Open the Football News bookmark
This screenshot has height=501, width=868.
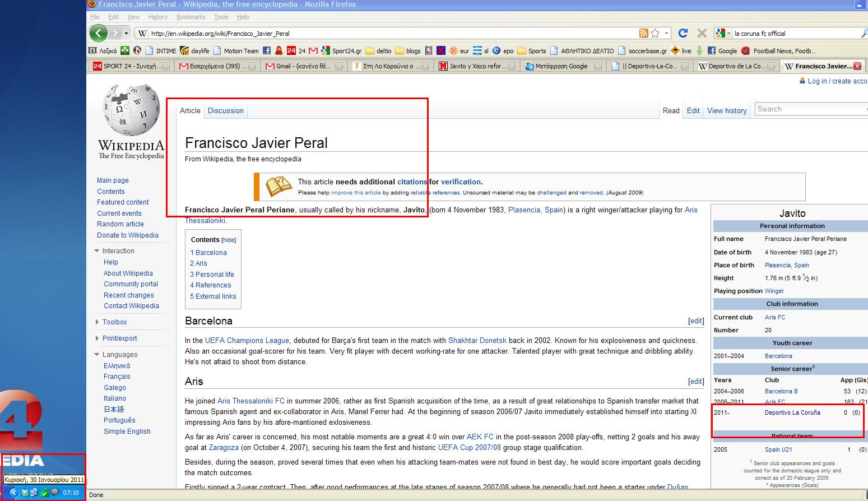click(779, 50)
